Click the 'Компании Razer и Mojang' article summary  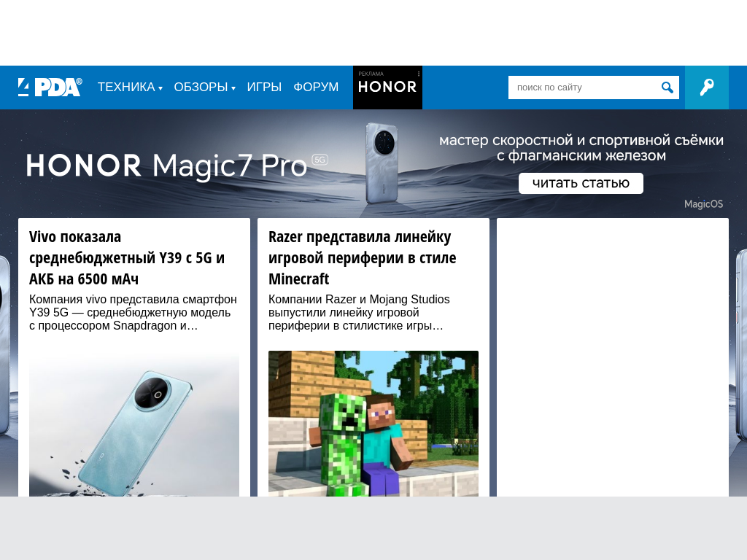click(x=359, y=312)
